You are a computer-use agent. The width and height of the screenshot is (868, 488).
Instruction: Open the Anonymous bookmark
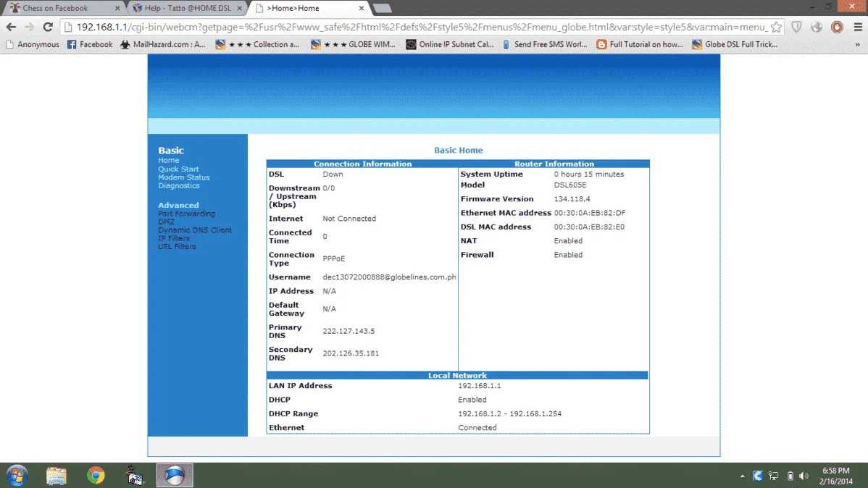[x=33, y=44]
